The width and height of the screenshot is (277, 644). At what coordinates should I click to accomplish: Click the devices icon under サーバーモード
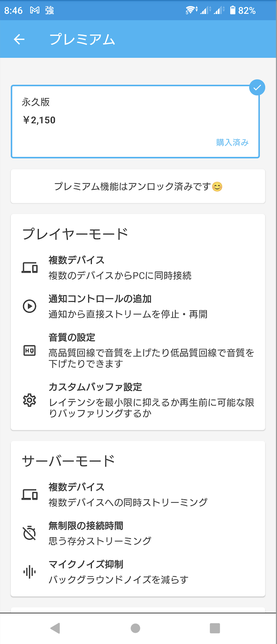click(x=29, y=495)
